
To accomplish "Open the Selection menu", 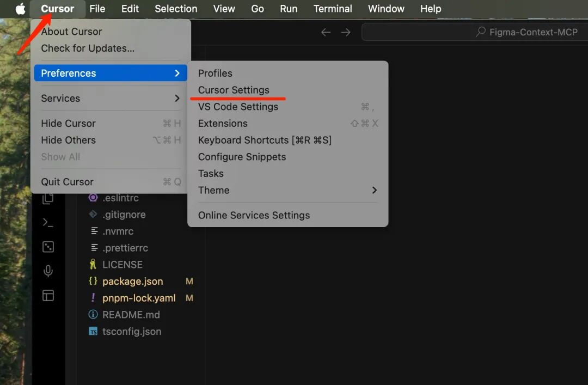I will 176,9.
